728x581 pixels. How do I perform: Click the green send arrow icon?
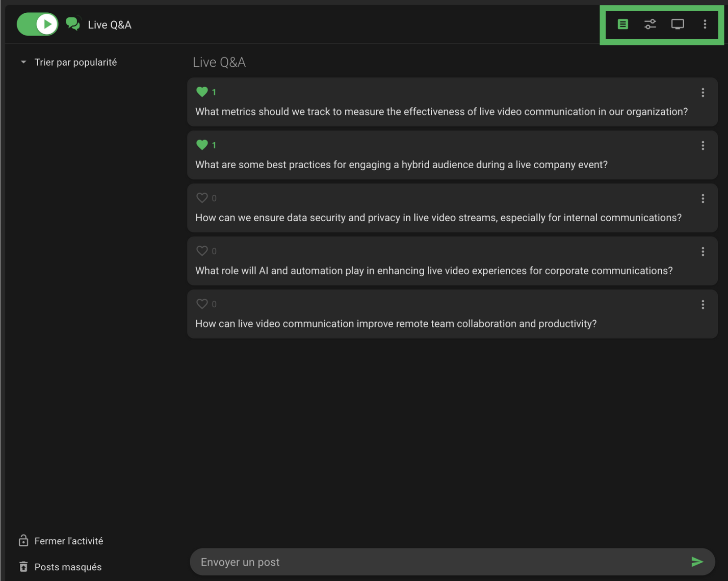(x=697, y=562)
